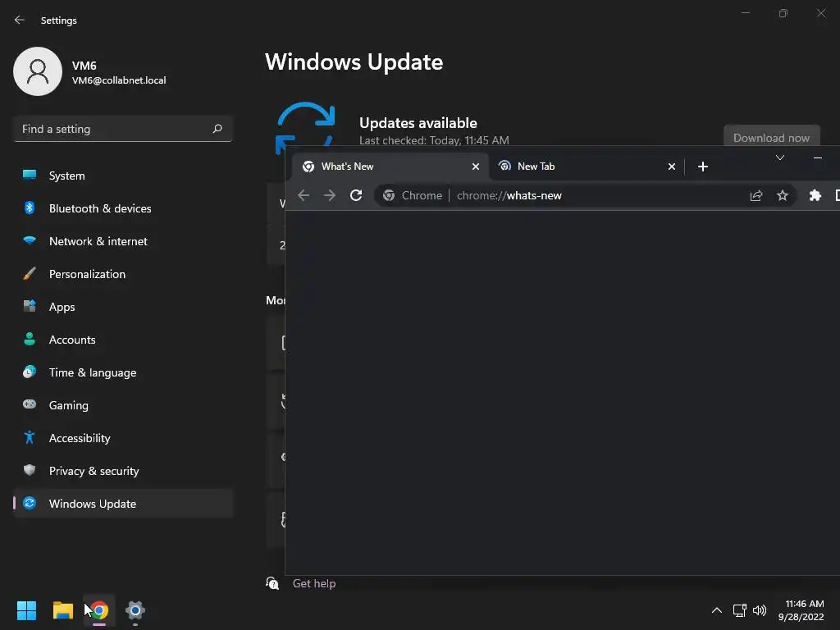Image resolution: width=840 pixels, height=630 pixels.
Task: Open a new Chrome tab with plus button
Action: pyautogui.click(x=703, y=167)
